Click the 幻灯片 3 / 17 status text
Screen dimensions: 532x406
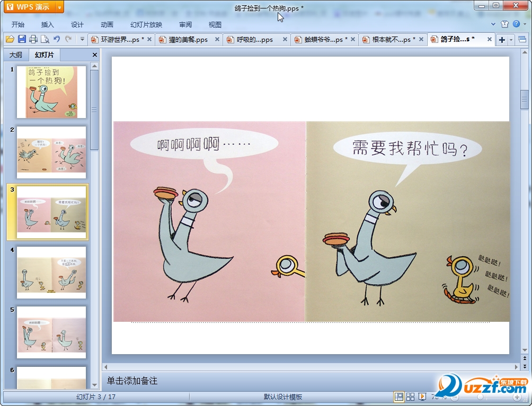[x=96, y=397]
